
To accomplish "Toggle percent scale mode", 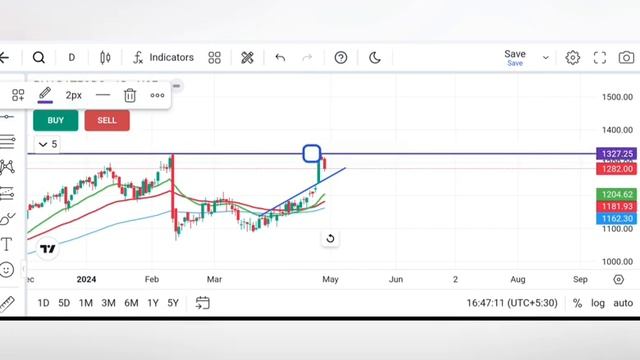I will [x=577, y=303].
